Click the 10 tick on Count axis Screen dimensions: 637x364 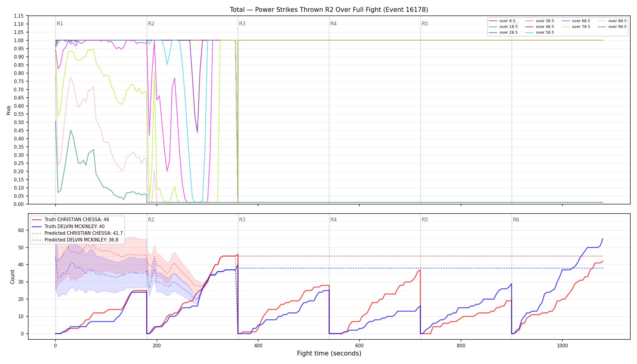21,316
